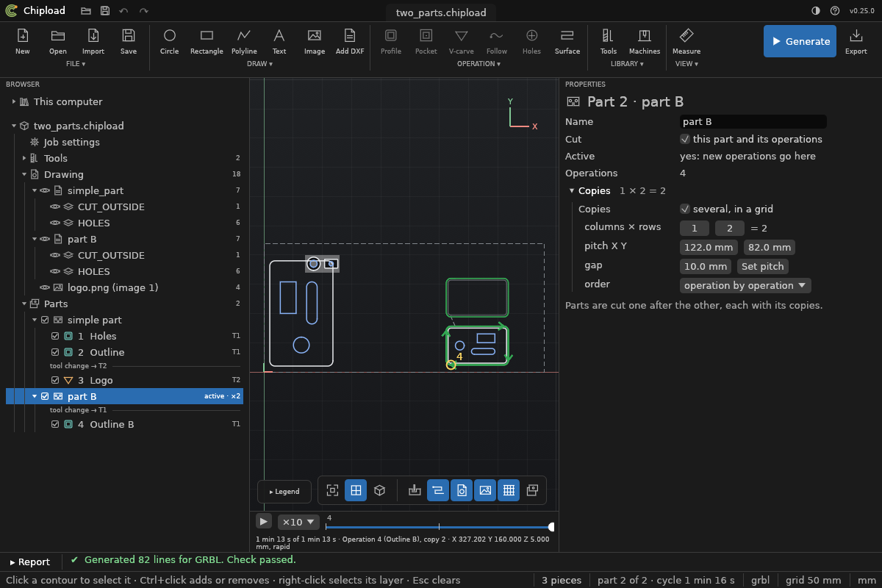
Task: Uncheck the '1 Holes' operation checkbox
Action: (x=55, y=336)
